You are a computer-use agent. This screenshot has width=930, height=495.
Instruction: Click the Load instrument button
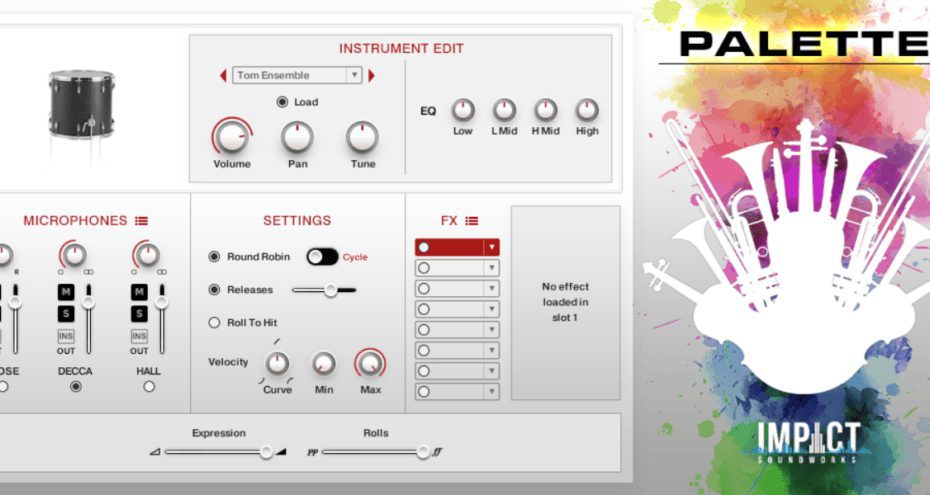[x=282, y=102]
